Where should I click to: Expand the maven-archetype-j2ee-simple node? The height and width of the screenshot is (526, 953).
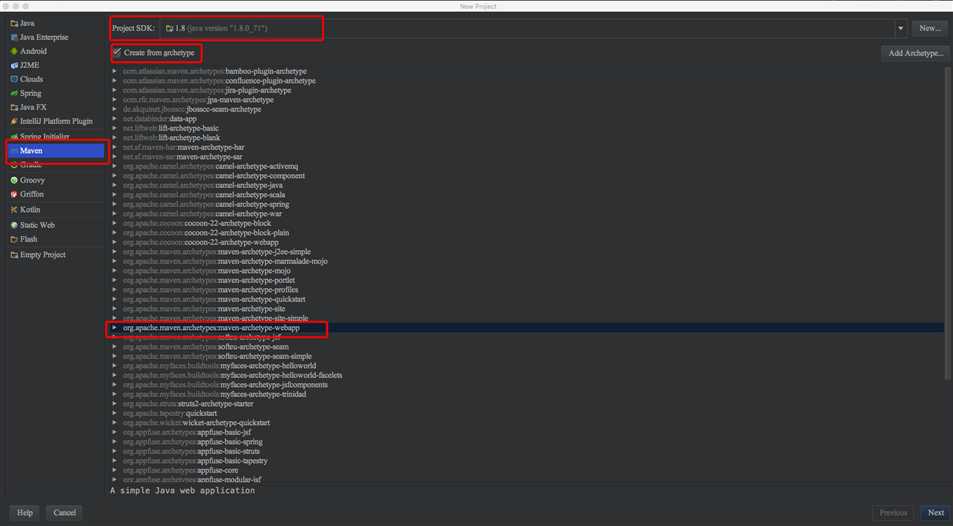click(x=114, y=252)
